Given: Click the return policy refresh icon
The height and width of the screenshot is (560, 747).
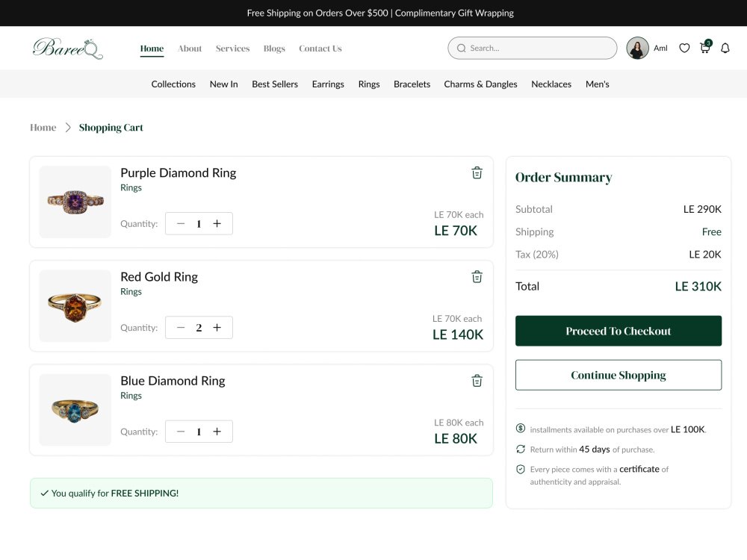Looking at the screenshot, I should [x=521, y=449].
